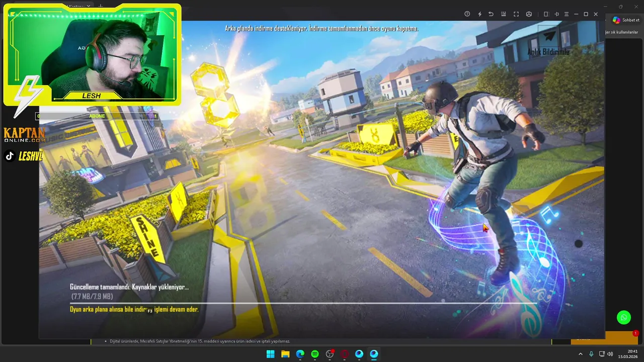Open Spotify from the taskbar
Viewport: 644px width, 362px height.
[x=315, y=354]
